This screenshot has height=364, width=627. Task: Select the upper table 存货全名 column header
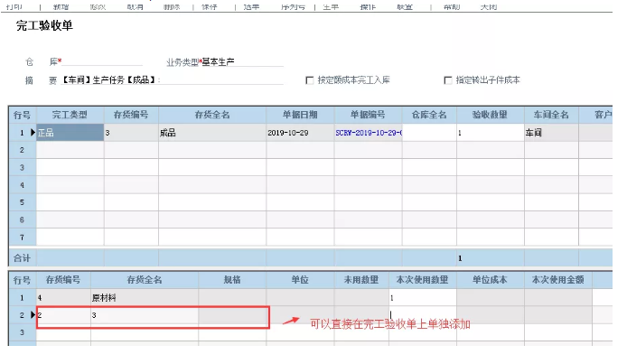[x=212, y=115]
